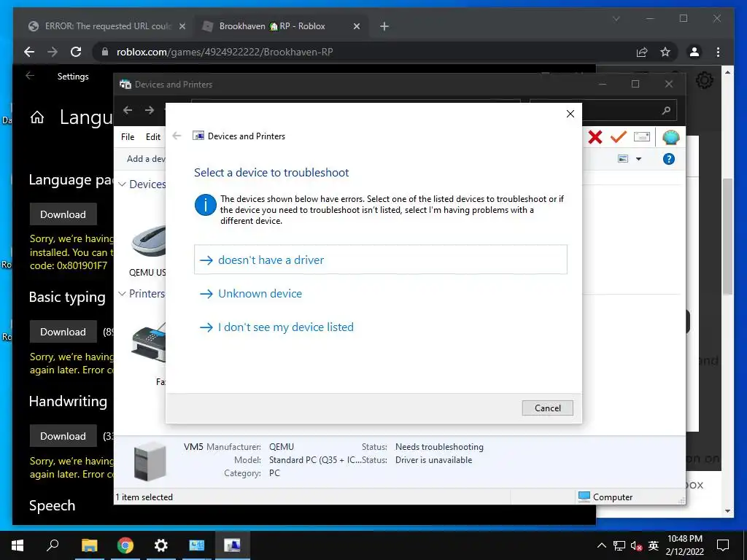The height and width of the screenshot is (560, 747).
Task: Open the File menu in Devices and Printers
Action: click(x=128, y=137)
